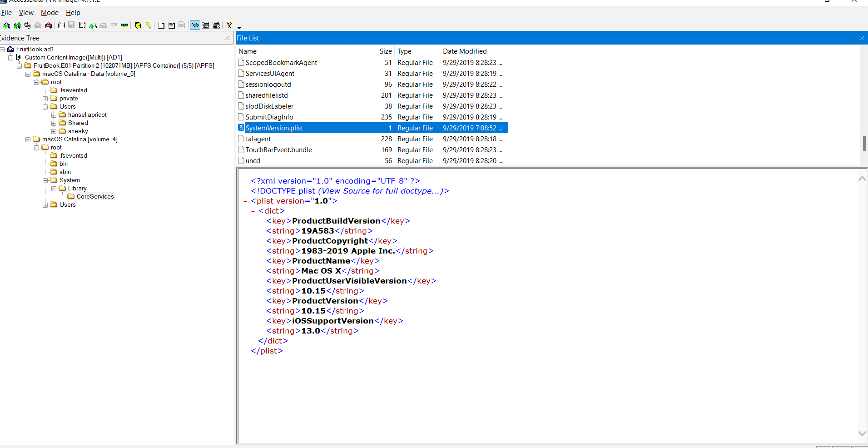Image resolution: width=868 pixels, height=448 pixels.
Task: Toggle HEX view mode for file viewer
Action: click(216, 25)
